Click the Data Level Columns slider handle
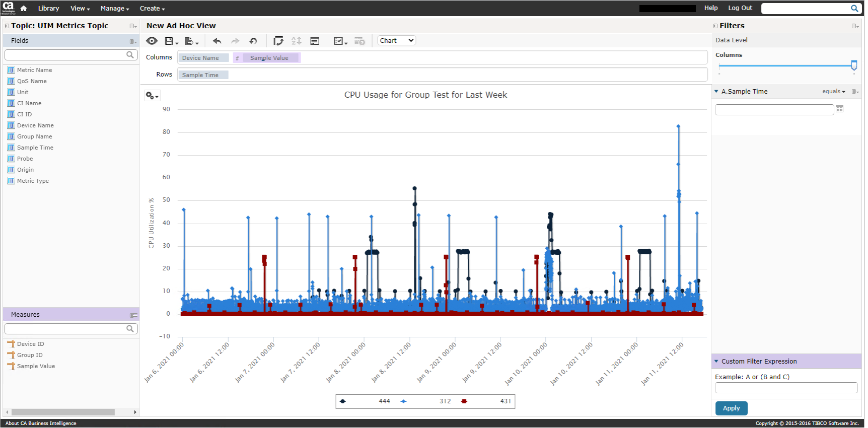This screenshot has width=868, height=428. (854, 65)
